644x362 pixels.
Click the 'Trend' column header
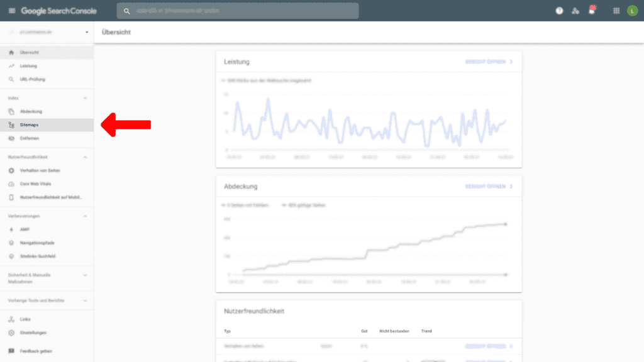point(426,331)
